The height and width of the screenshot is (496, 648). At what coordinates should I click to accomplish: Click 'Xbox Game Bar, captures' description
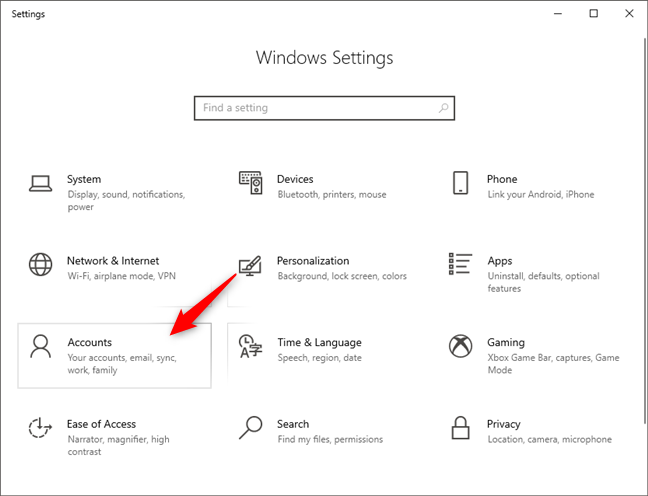point(553,364)
